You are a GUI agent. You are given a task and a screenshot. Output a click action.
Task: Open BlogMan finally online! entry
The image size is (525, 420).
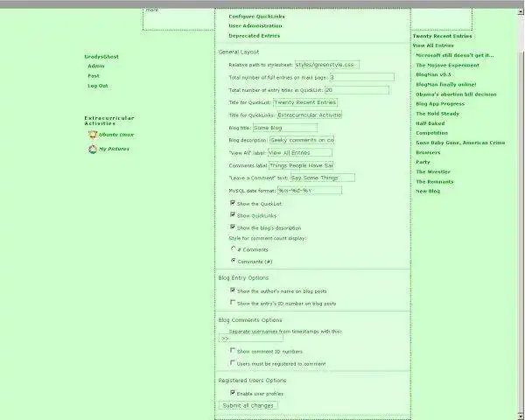tap(446, 85)
